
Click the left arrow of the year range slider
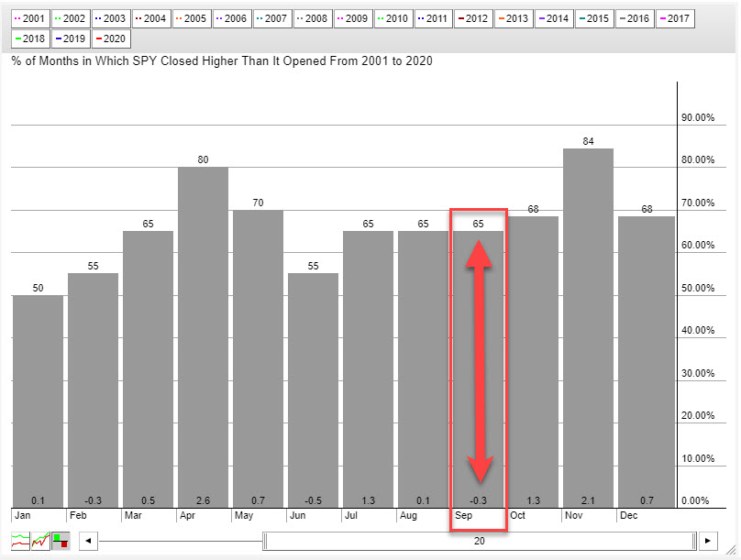(88, 541)
